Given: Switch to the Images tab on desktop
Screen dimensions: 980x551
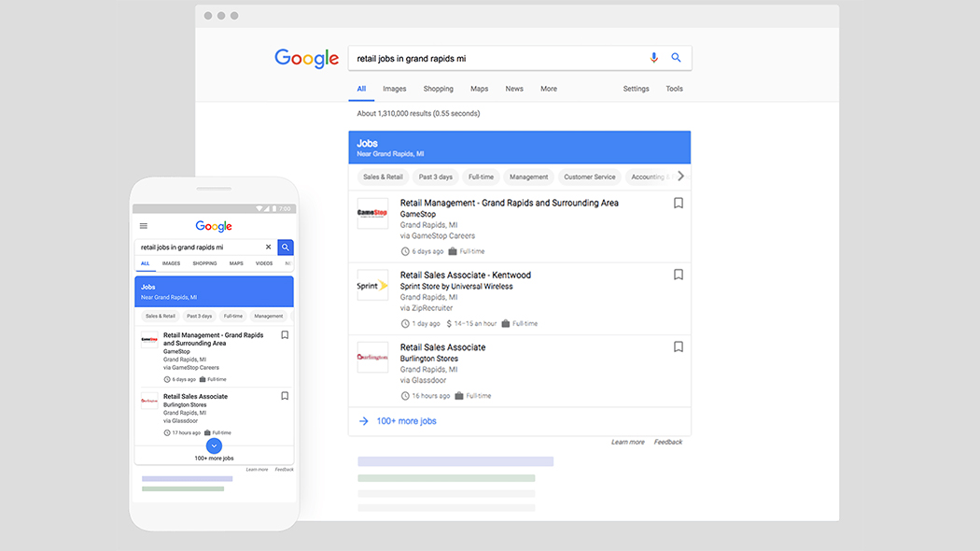Looking at the screenshot, I should (x=395, y=89).
